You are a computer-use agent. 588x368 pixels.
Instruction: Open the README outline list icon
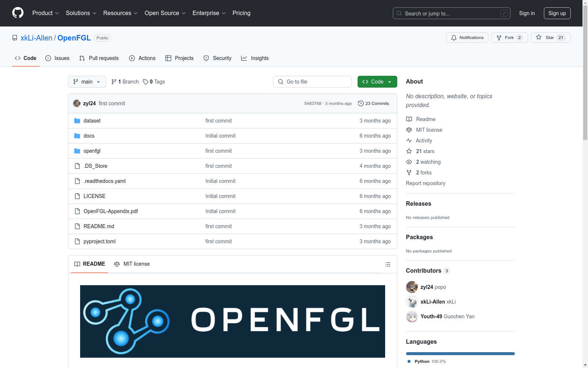point(388,264)
